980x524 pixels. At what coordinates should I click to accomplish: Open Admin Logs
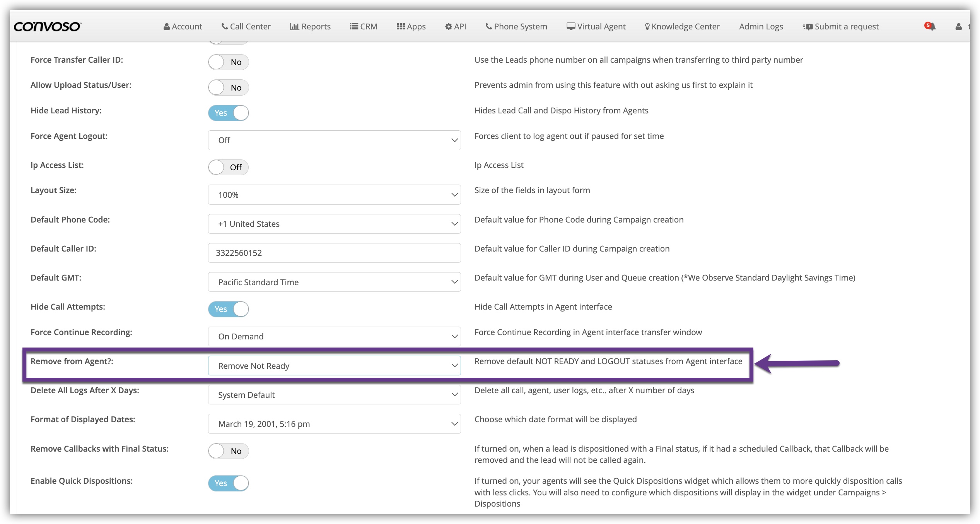coord(761,26)
